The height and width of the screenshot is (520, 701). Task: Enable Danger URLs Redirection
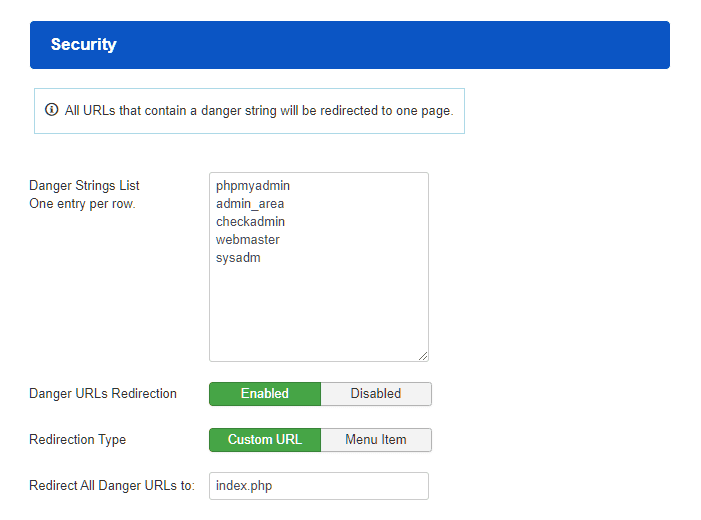coord(265,394)
